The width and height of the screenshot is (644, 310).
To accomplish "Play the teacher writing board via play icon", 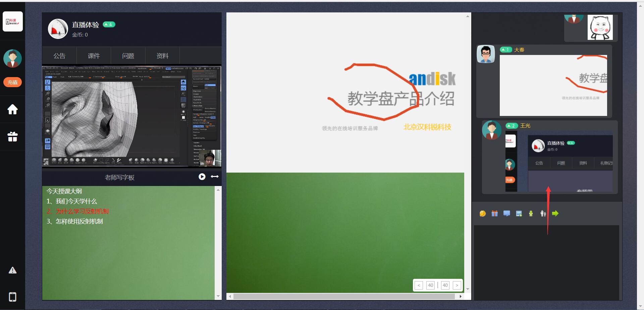I will coord(202,177).
